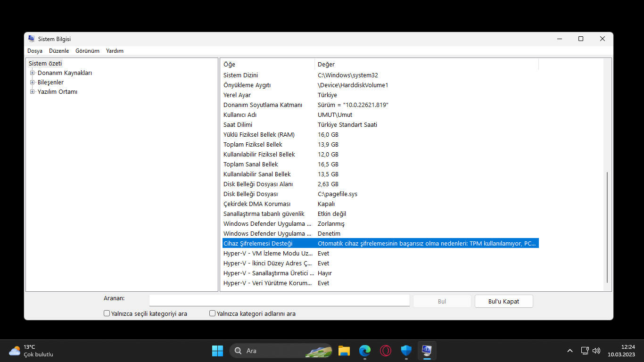Open the taskbar clock showing 12:24
This screenshot has width=644, height=362.
[621, 351]
